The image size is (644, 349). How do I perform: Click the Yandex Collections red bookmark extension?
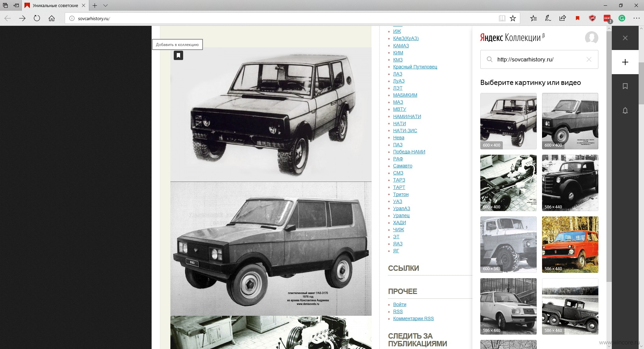pos(578,18)
